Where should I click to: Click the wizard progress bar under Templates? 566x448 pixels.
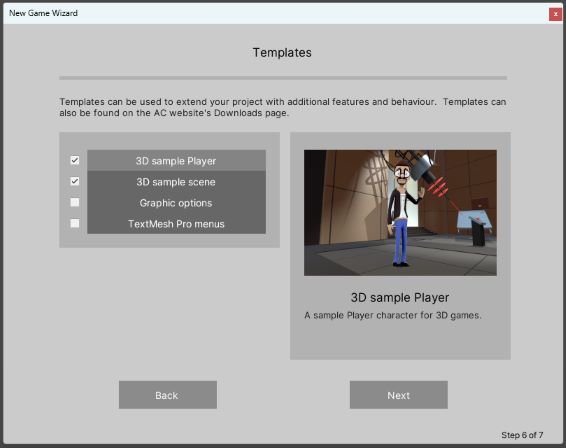(283, 78)
